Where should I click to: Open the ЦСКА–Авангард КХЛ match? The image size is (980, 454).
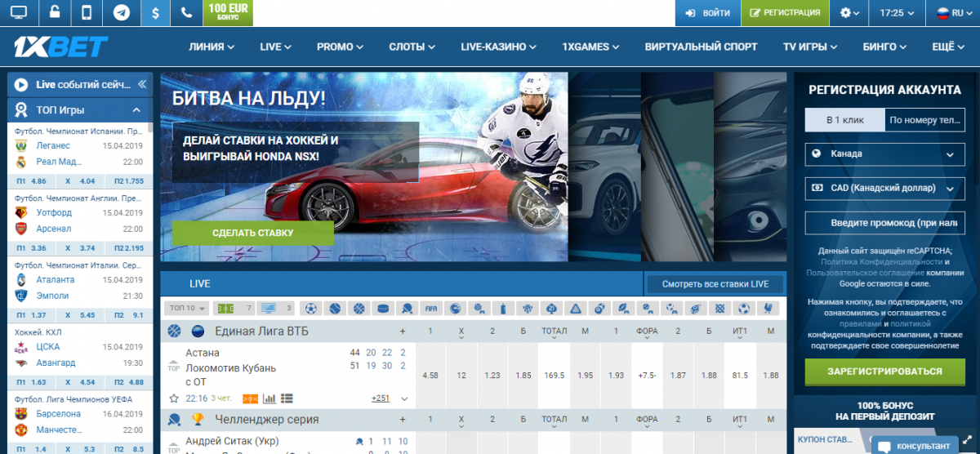(x=78, y=355)
